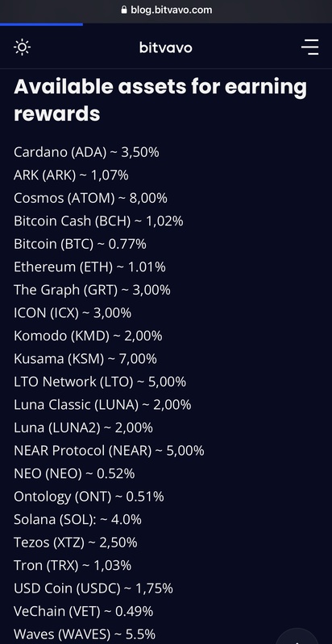
Task: Open the hamburger menu
Action: click(309, 47)
